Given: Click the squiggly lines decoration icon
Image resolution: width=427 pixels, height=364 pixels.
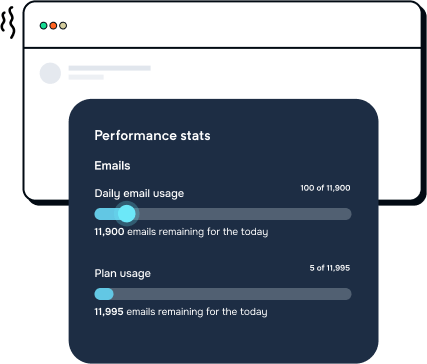Looking at the screenshot, I should [x=8, y=22].
